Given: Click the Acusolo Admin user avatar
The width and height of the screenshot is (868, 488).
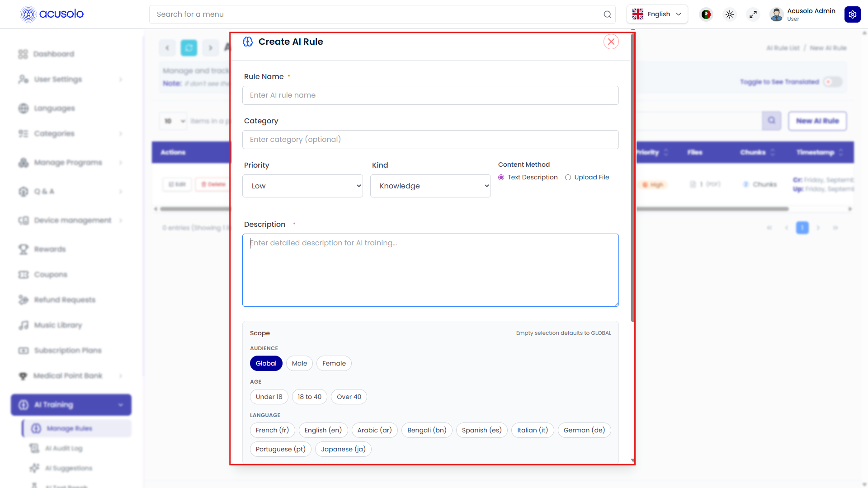Looking at the screenshot, I should point(776,14).
